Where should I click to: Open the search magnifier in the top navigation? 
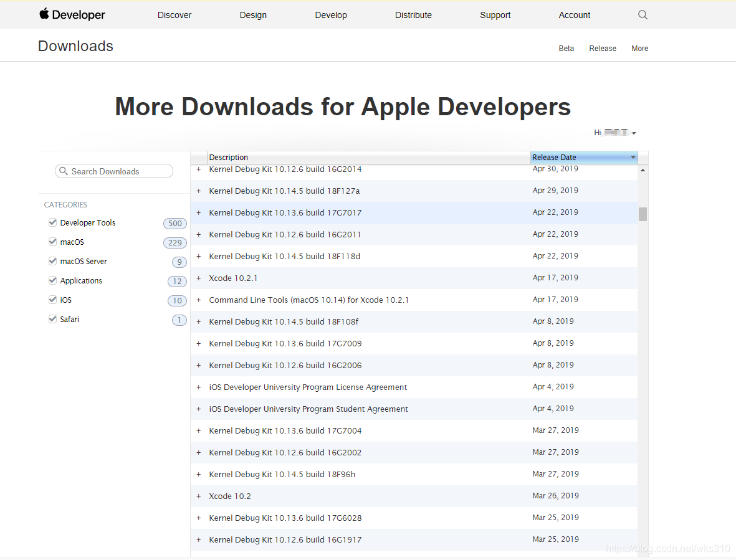coord(643,14)
